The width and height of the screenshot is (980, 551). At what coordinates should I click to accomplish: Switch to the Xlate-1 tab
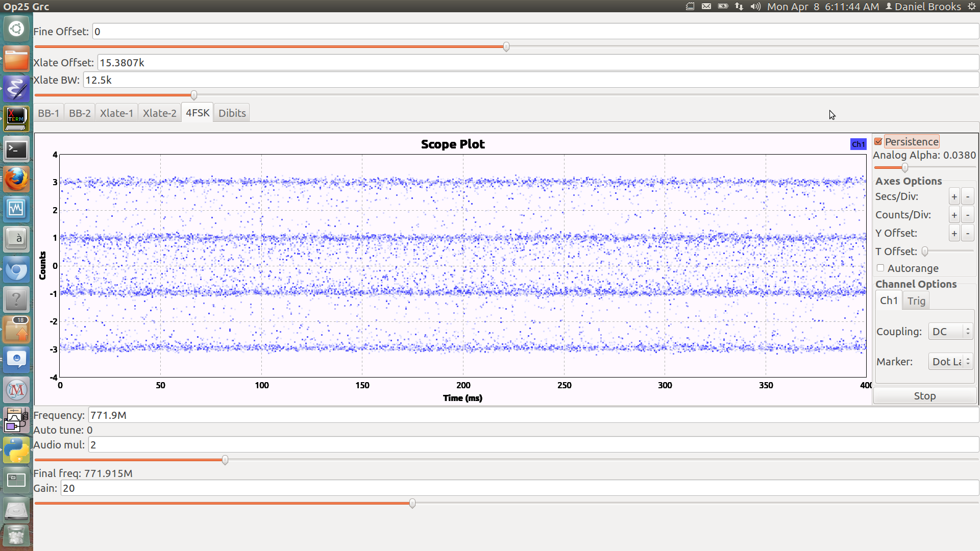tap(116, 113)
